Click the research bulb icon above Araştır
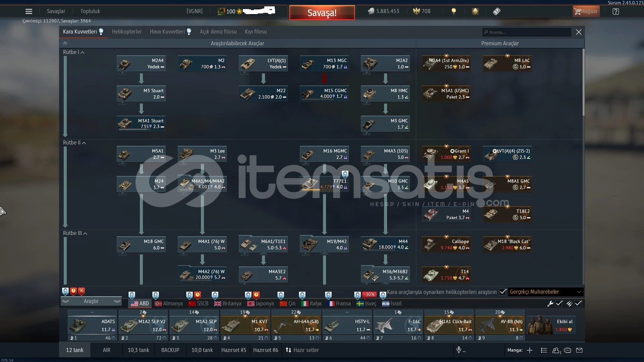This screenshot has height=362, width=644. (x=65, y=291)
